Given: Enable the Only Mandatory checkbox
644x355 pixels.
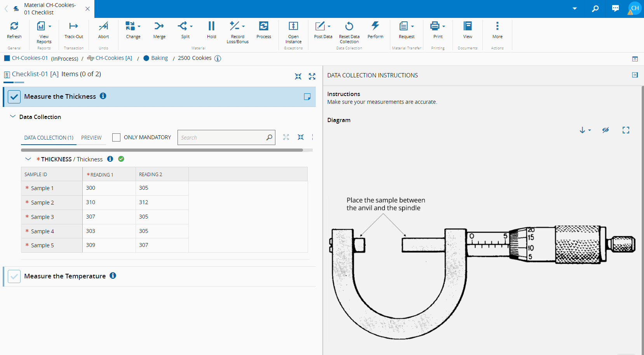Looking at the screenshot, I should tap(116, 137).
